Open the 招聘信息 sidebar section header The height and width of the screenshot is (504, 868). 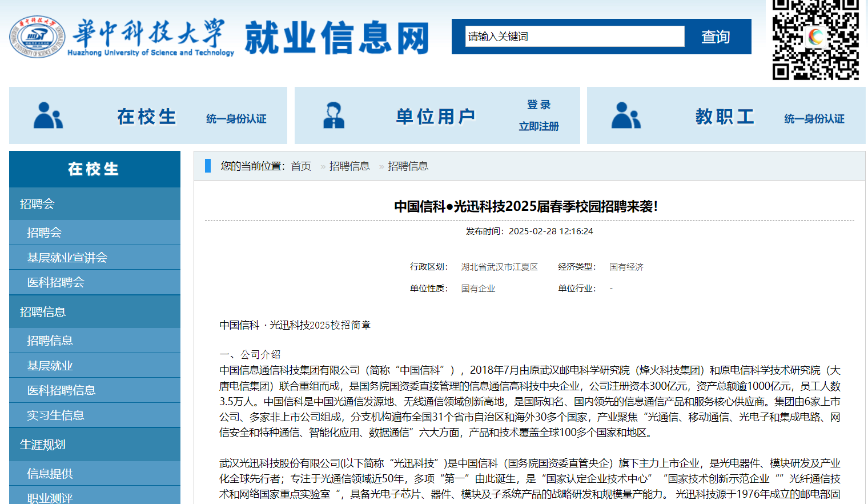click(x=95, y=312)
